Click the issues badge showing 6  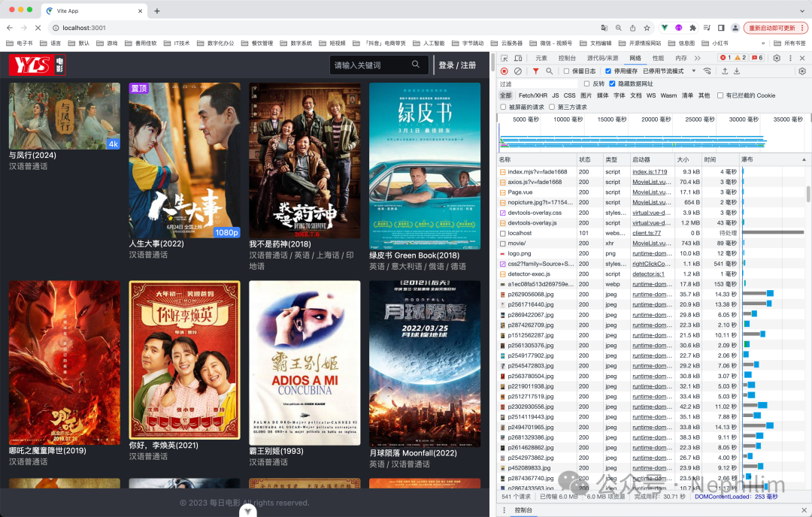[x=757, y=57]
